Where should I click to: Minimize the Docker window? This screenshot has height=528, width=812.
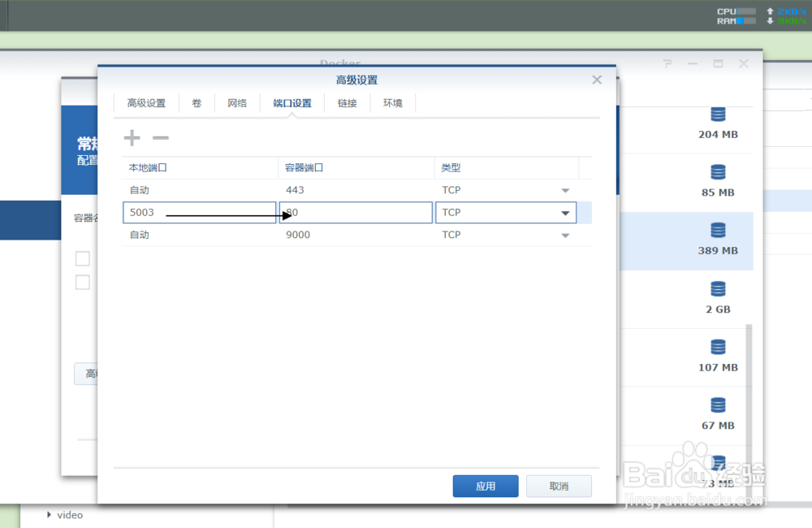tap(693, 63)
